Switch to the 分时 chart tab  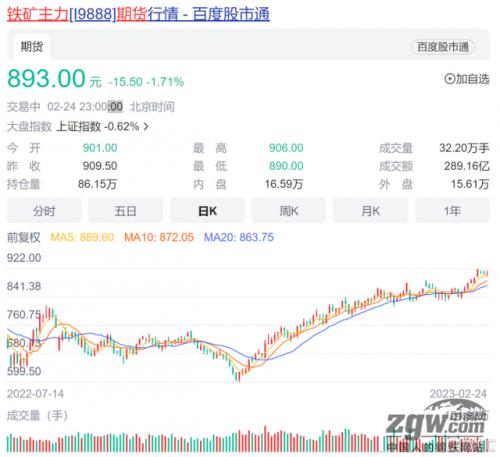44,211
